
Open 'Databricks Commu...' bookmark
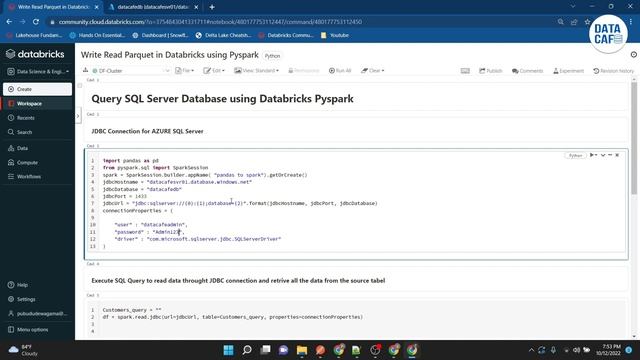(286, 36)
